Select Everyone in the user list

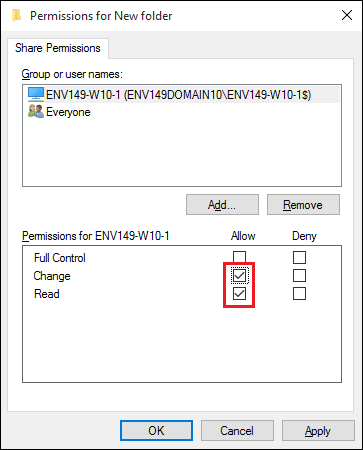tap(68, 112)
